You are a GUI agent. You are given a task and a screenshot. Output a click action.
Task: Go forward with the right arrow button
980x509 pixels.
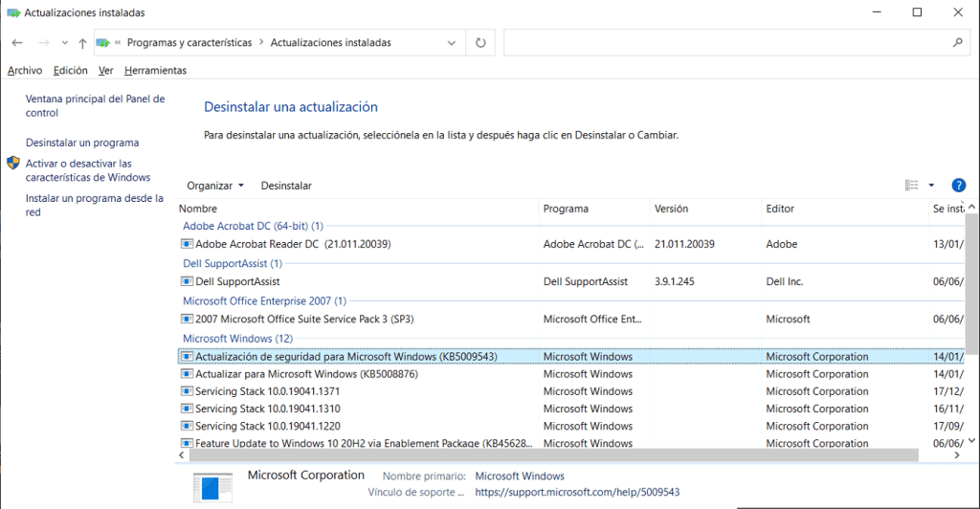click(x=44, y=42)
